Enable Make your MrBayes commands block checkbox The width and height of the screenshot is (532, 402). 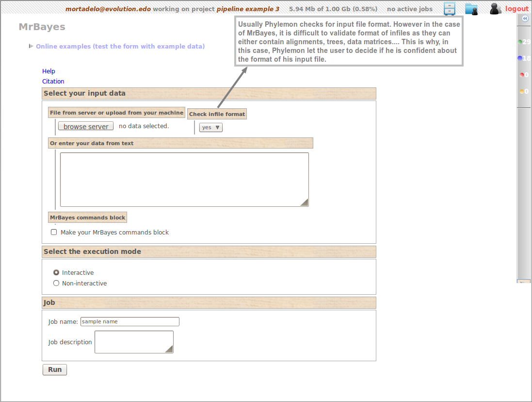tap(54, 232)
